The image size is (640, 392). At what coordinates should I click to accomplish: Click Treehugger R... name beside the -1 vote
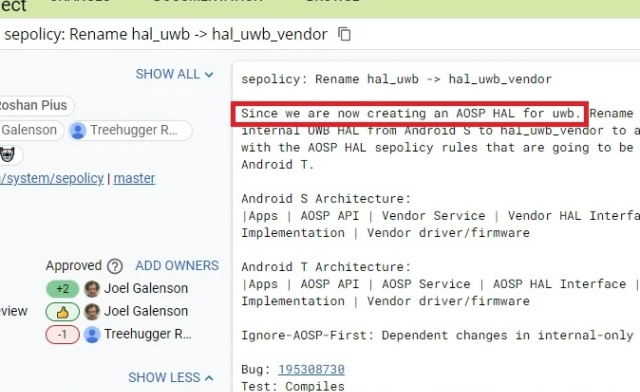[147, 334]
